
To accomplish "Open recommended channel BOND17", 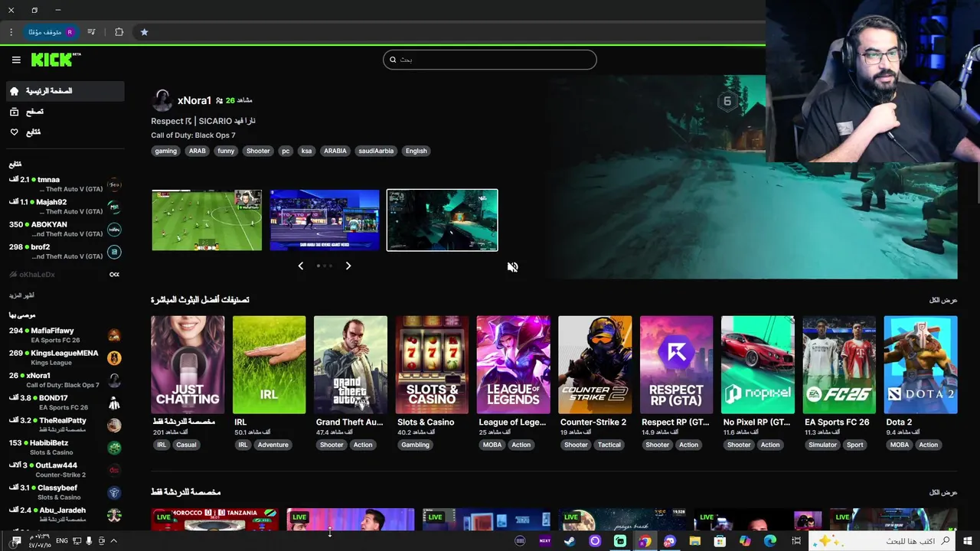I will [x=64, y=403].
